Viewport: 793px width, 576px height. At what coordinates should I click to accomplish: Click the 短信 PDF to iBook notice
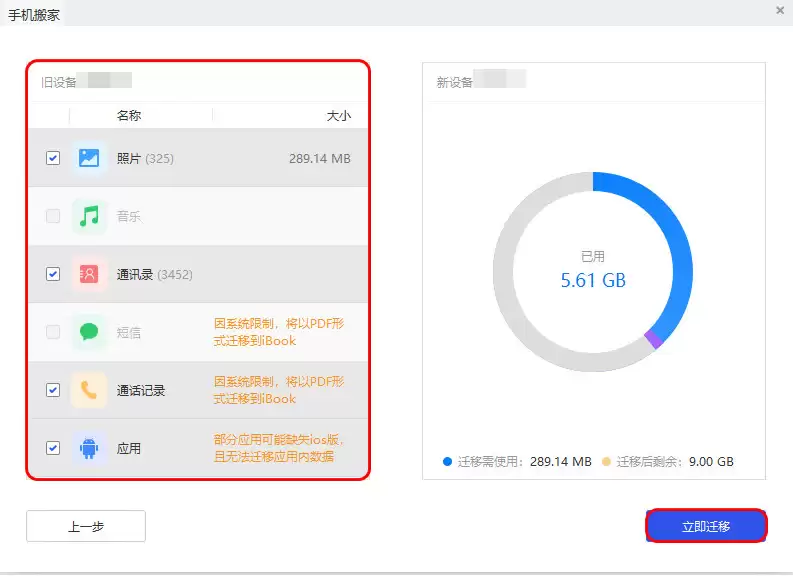pyautogui.click(x=279, y=332)
